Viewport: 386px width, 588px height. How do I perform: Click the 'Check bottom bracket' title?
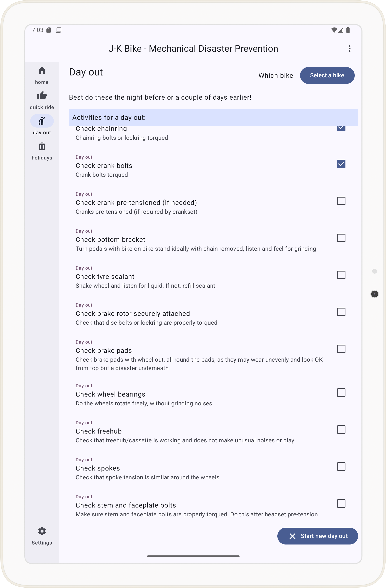point(110,239)
